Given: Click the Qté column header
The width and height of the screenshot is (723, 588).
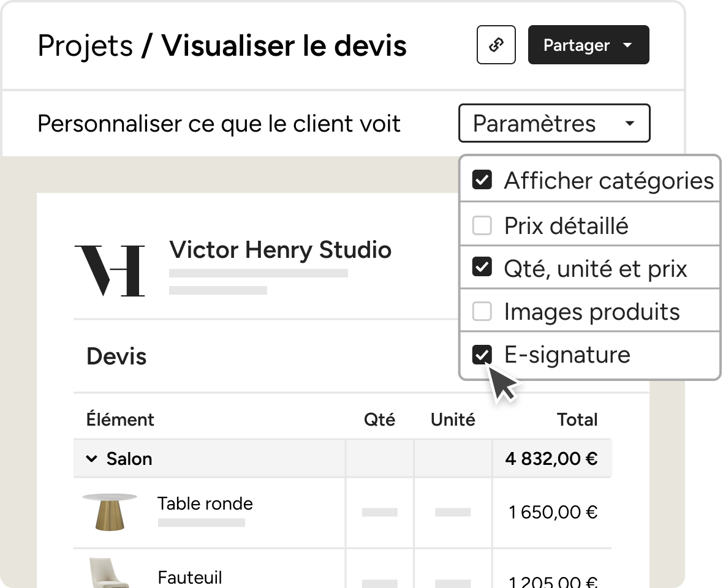Looking at the screenshot, I should click(379, 420).
